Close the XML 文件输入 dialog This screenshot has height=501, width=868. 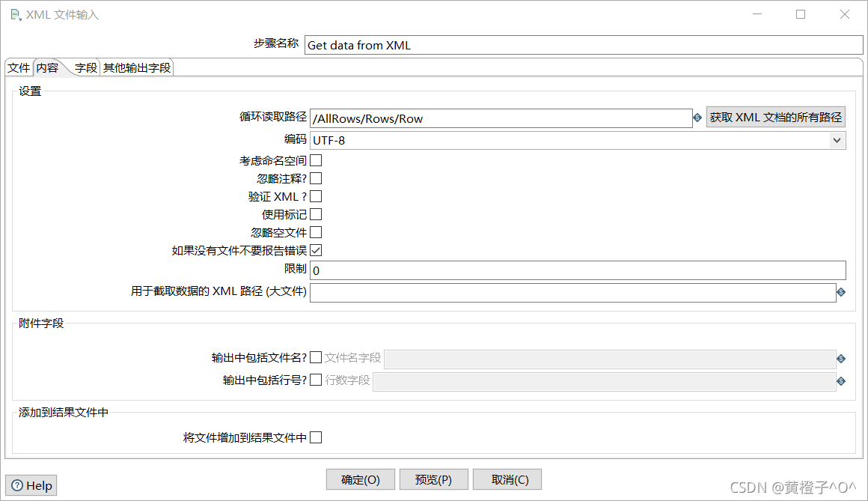tap(844, 14)
